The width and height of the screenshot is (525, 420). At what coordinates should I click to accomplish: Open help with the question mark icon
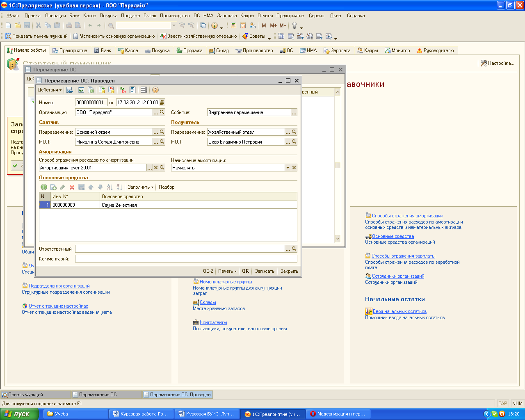pos(155,90)
